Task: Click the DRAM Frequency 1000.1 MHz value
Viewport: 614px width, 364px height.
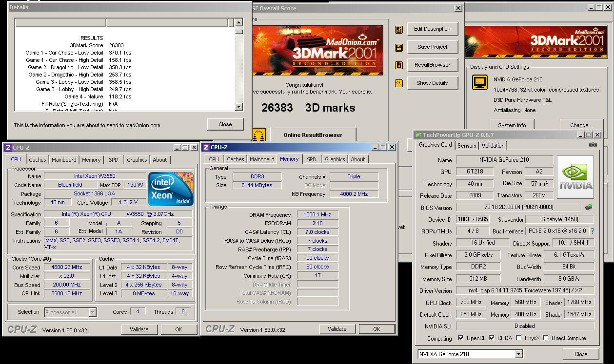Action: (317, 214)
